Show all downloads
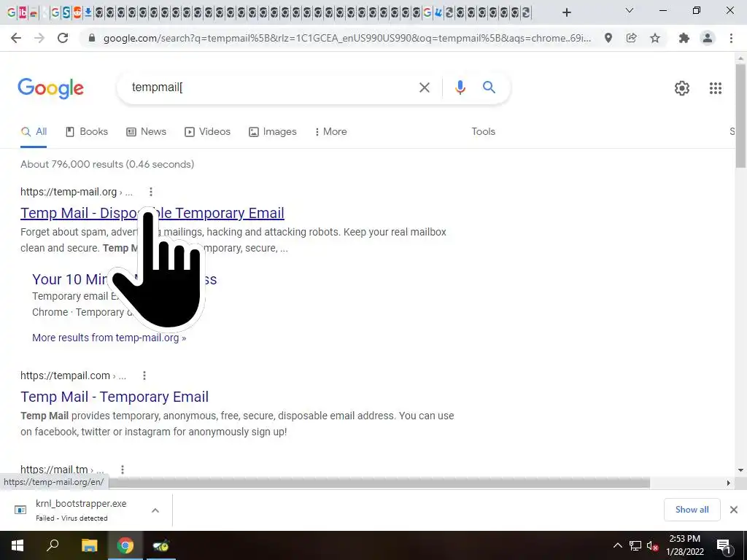Viewport: 747px width, 560px height. pyautogui.click(x=692, y=510)
